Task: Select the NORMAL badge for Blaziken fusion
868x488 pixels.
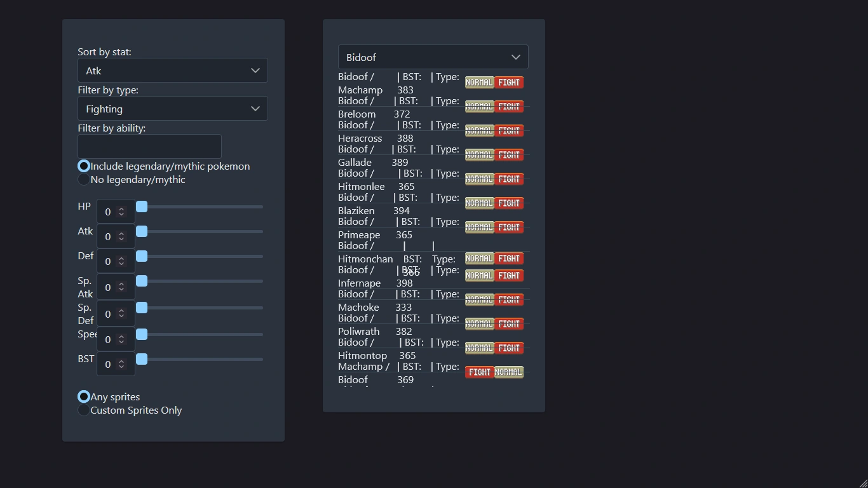Action: pyautogui.click(x=480, y=203)
